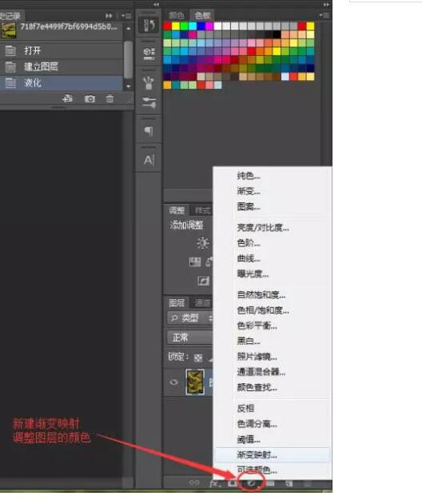422x504 pixels.
Task: Open the History panel flyout menu
Action: click(126, 16)
